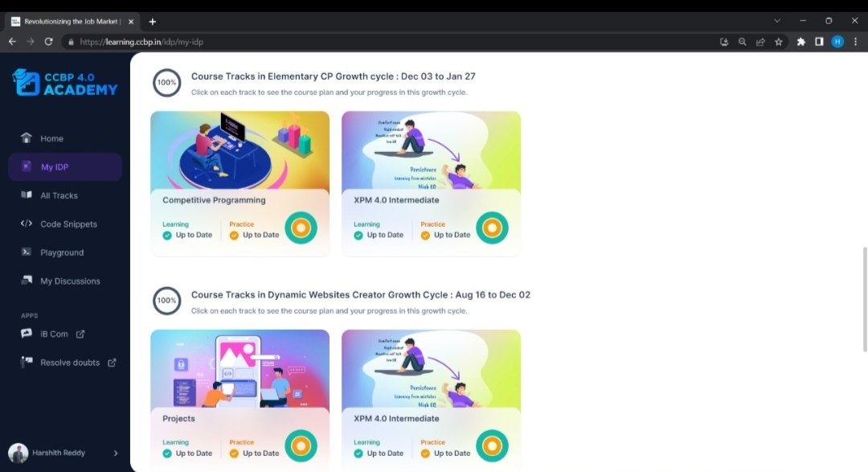Click the All Tracks book icon

pos(26,195)
